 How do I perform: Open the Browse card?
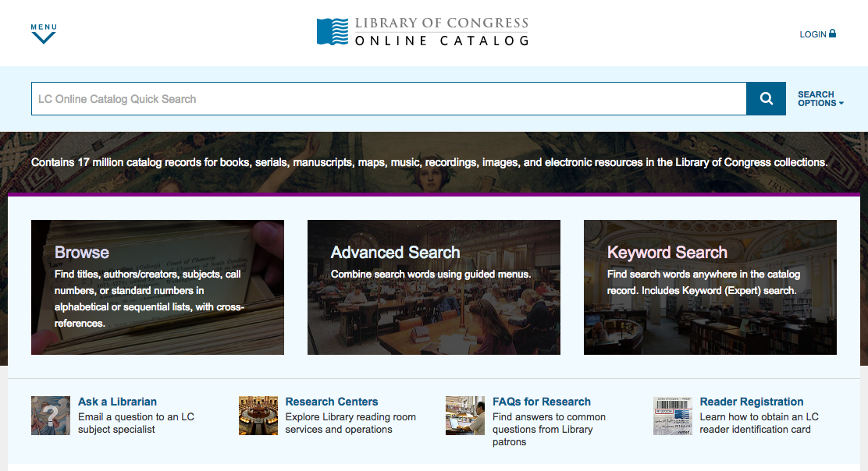pyautogui.click(x=157, y=288)
